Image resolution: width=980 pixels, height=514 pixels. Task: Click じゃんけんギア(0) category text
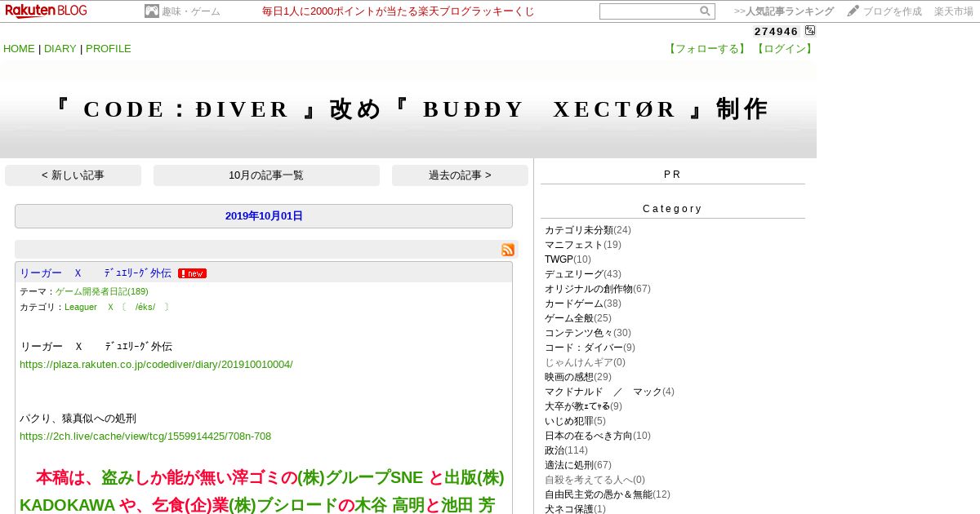coord(586,362)
